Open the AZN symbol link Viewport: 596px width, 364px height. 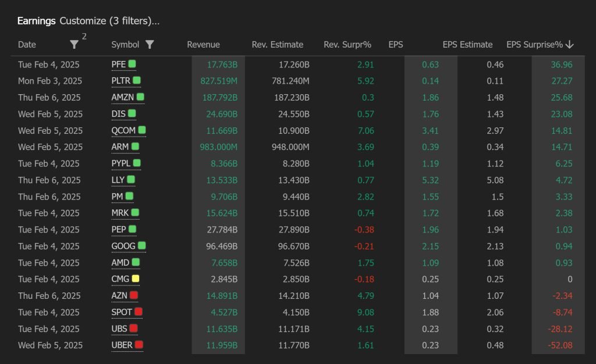(119, 296)
